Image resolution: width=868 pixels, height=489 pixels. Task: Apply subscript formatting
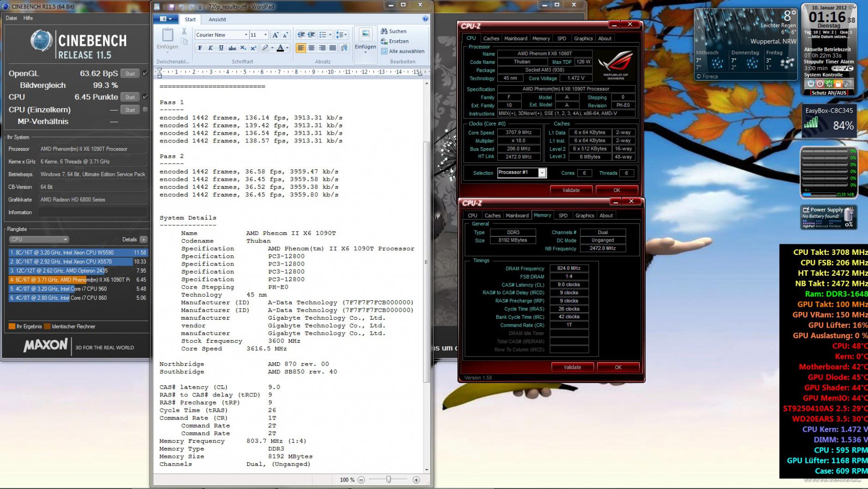(x=243, y=48)
